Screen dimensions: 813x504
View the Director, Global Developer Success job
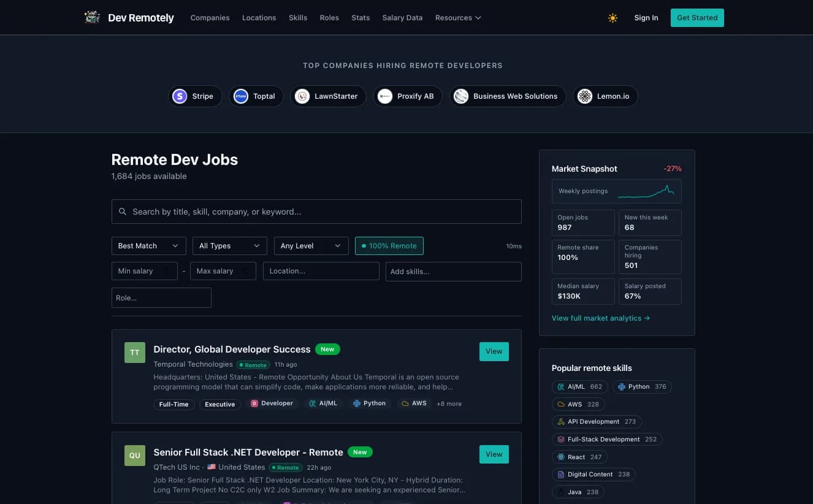[494, 351]
